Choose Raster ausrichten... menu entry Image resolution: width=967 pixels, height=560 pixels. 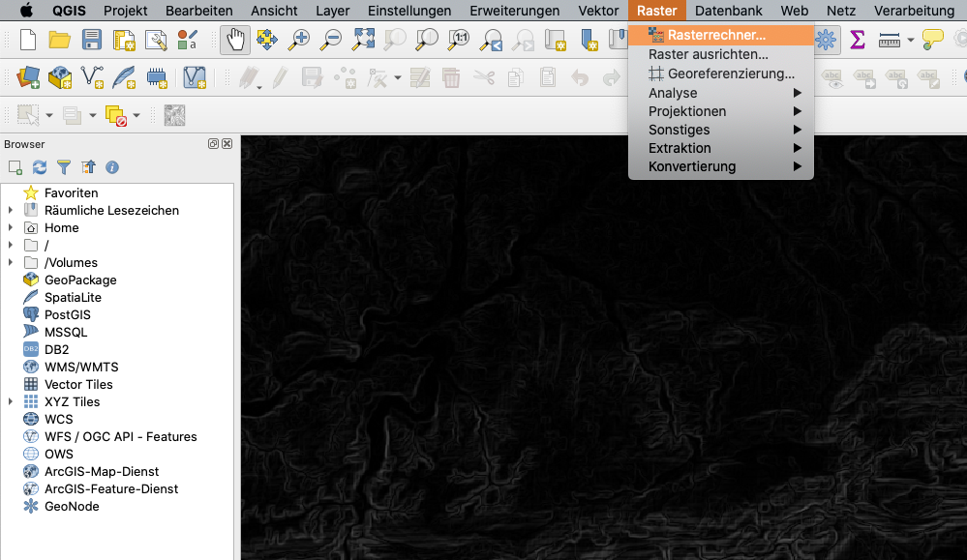(721, 54)
